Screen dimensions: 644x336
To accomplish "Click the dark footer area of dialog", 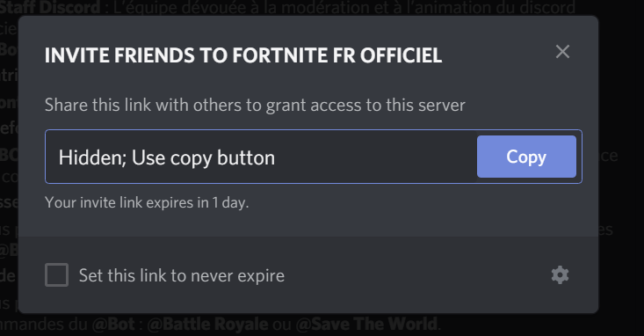I will click(x=308, y=274).
